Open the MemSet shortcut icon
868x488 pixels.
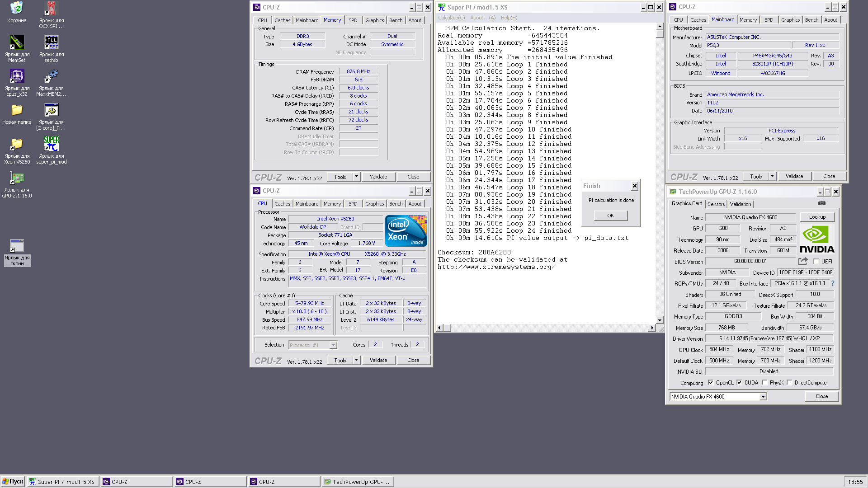[17, 42]
